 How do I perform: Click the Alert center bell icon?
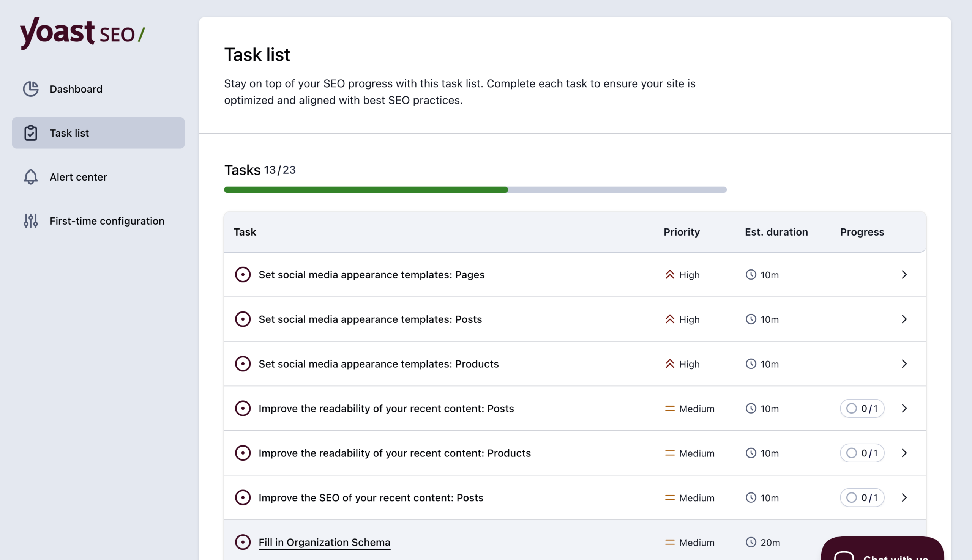click(x=31, y=177)
